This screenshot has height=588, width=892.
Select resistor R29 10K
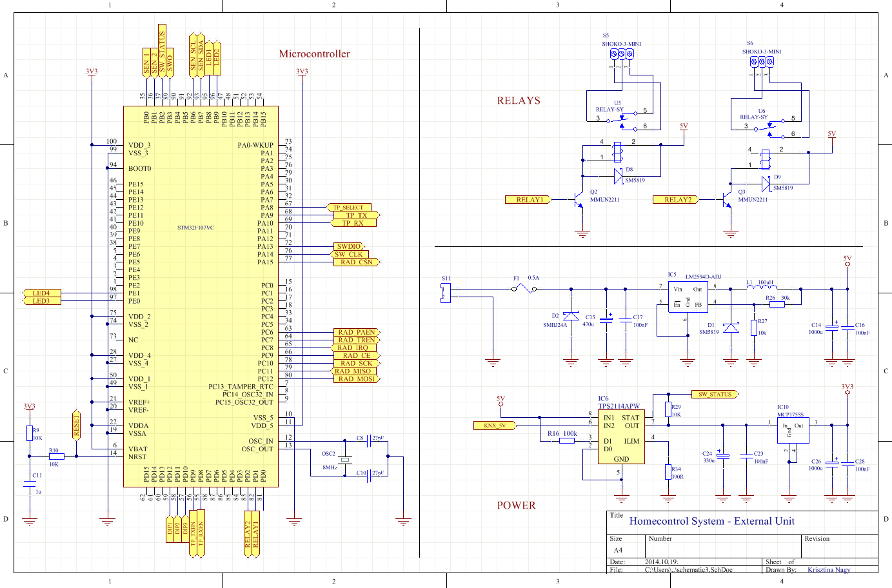tap(668, 409)
